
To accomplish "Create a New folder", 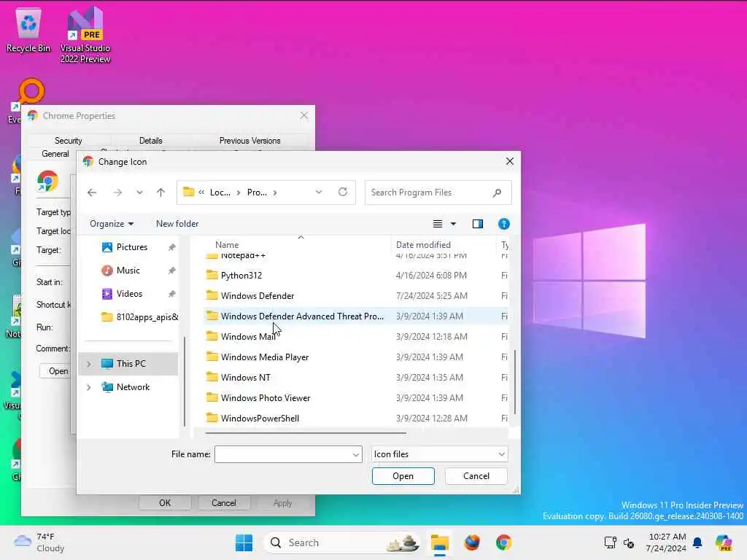I will [177, 224].
